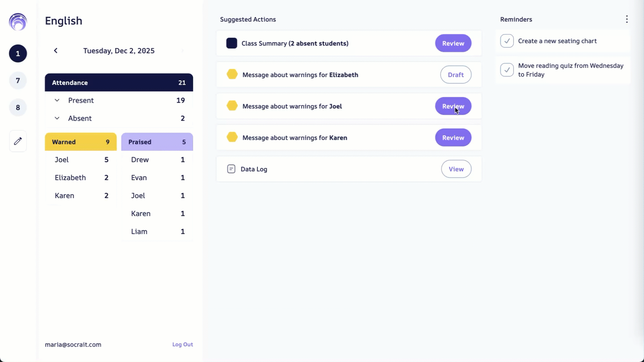Click the Data Log document icon

click(x=231, y=169)
